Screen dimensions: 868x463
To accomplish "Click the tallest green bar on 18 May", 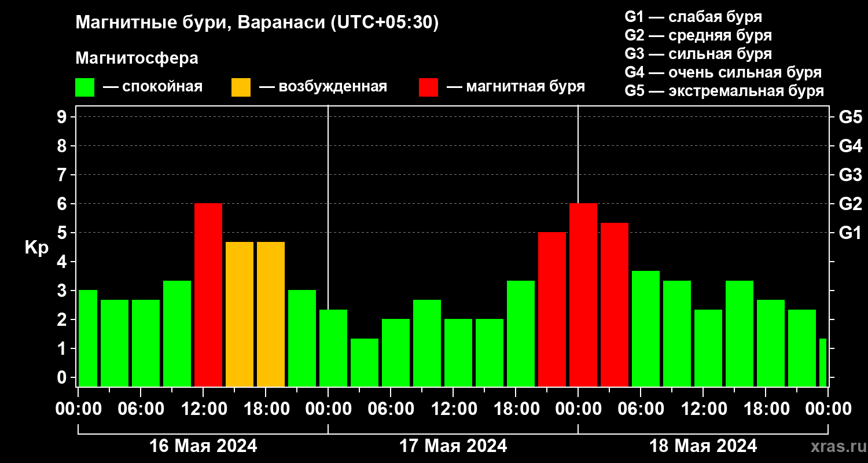I will pos(646,329).
